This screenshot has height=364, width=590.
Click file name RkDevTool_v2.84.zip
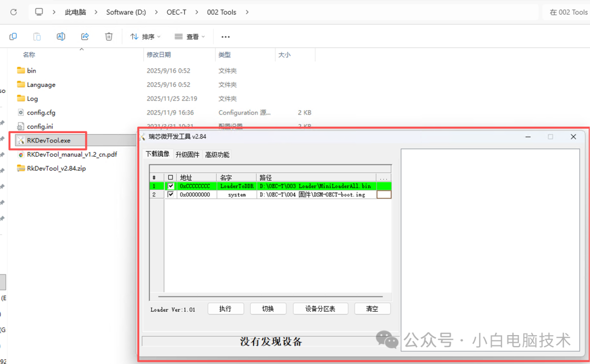point(56,168)
